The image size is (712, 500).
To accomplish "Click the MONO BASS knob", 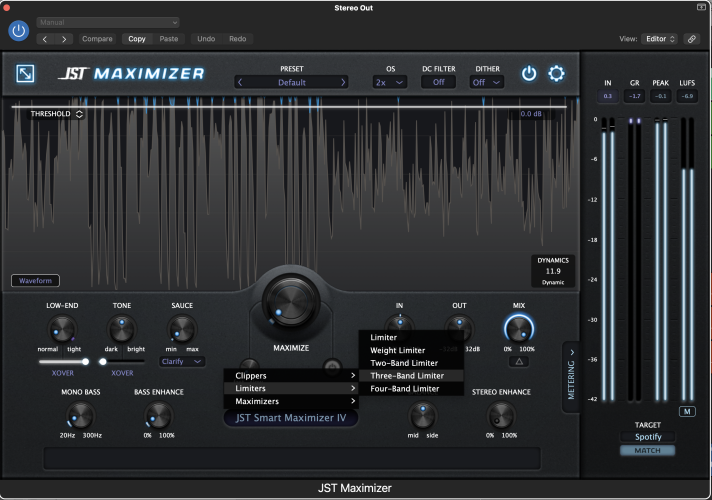I will coord(81,416).
